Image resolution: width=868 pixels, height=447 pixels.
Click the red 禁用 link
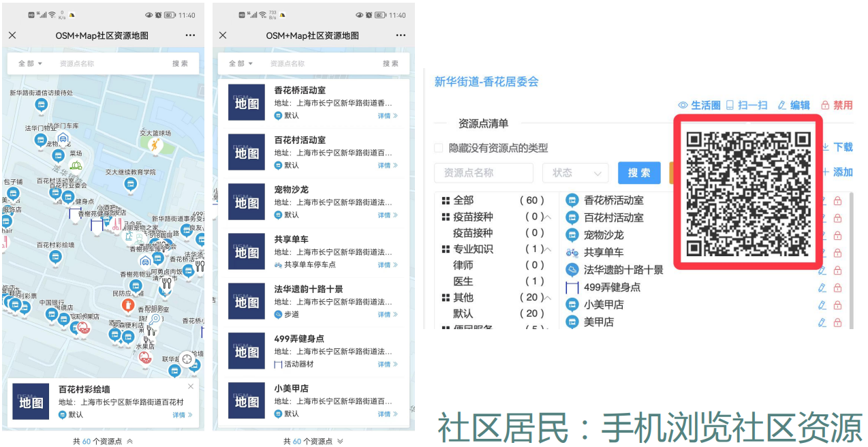point(837,105)
